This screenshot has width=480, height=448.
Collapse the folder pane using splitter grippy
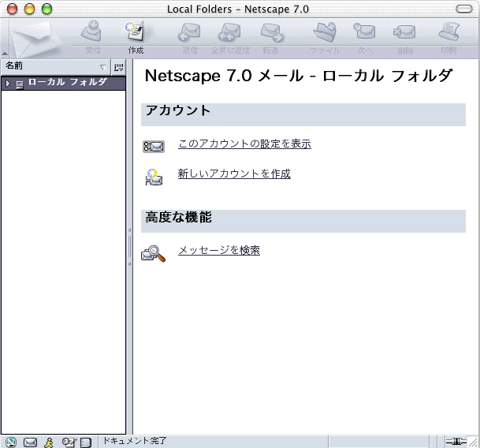pos(129,247)
